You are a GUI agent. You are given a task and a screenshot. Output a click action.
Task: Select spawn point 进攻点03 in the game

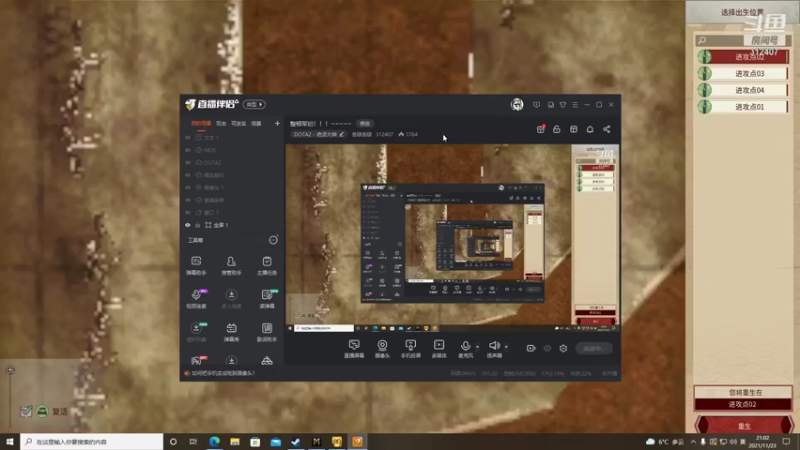tap(743, 73)
